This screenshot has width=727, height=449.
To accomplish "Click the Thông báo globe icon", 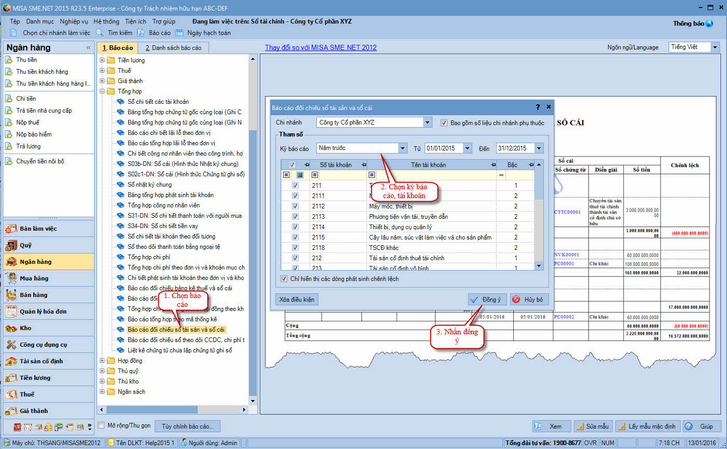I will click(x=709, y=24).
